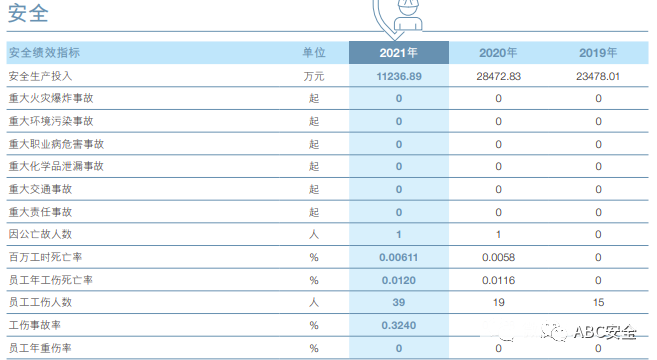Click the 2019 injury count 15

[x=598, y=302]
